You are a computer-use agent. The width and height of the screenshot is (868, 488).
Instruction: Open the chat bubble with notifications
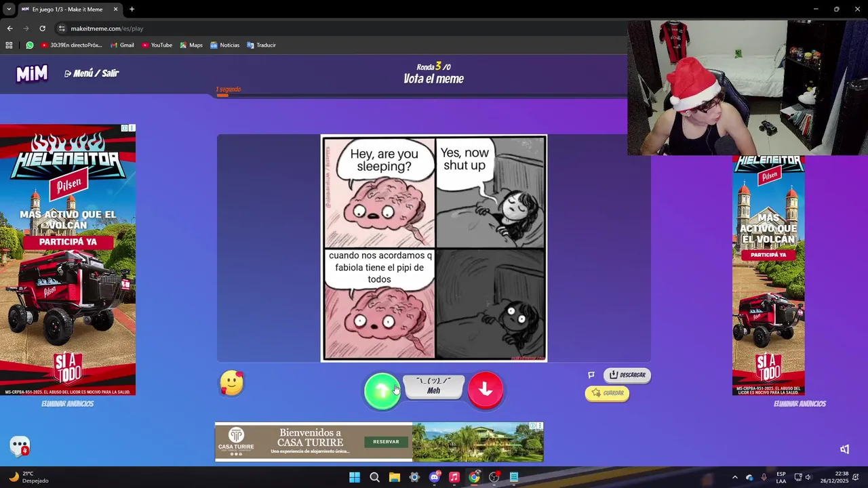(x=20, y=446)
